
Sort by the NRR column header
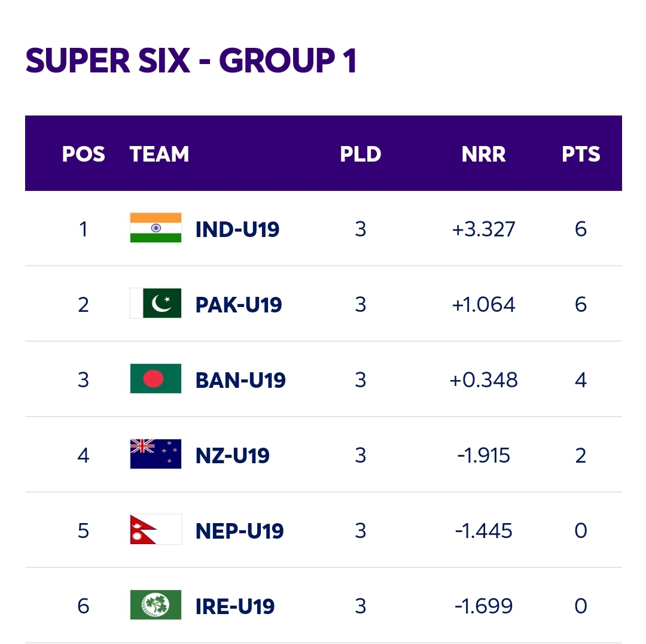coord(484,154)
